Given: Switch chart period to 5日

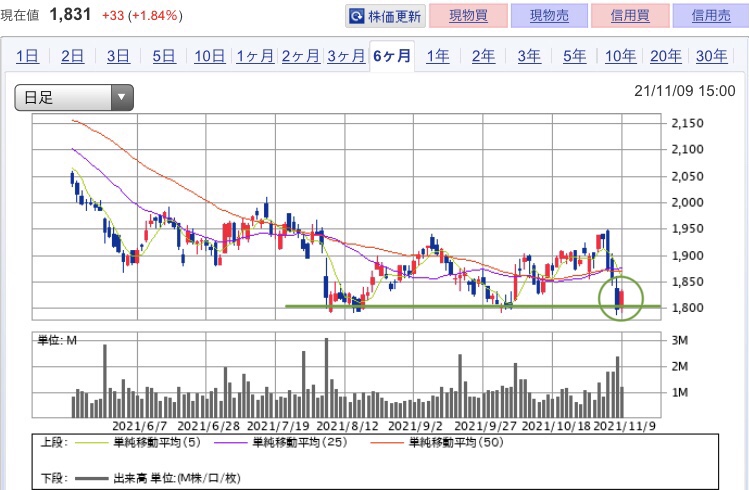Looking at the screenshot, I should tap(164, 56).
